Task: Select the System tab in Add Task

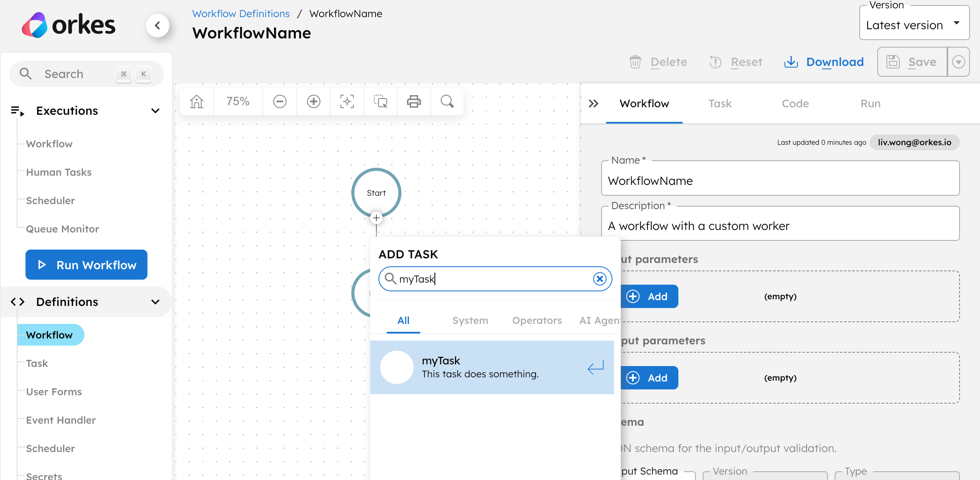Action: [470, 321]
